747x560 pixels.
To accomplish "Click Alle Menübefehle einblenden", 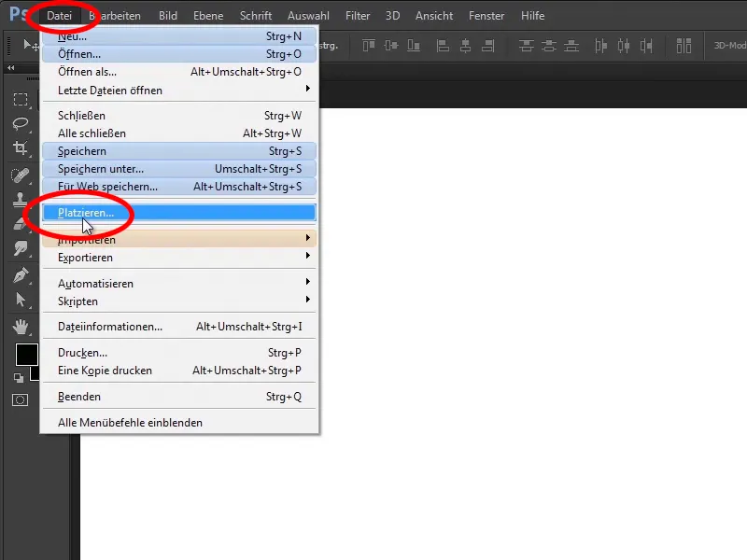I will coord(179,423).
